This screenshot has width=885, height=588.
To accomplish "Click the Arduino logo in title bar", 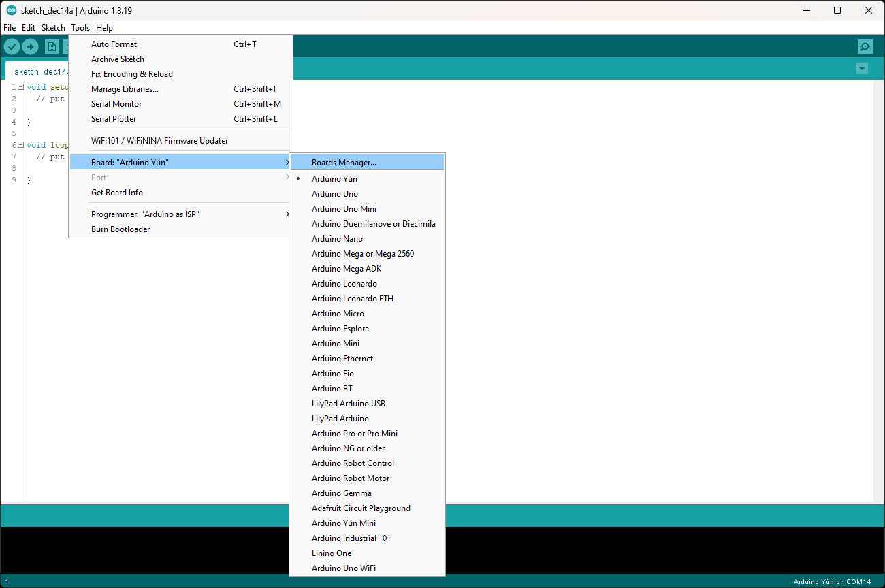I will (11, 10).
